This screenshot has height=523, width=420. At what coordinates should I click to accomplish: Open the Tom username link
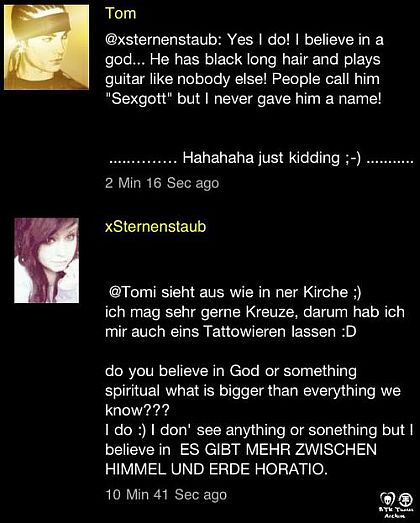(121, 13)
